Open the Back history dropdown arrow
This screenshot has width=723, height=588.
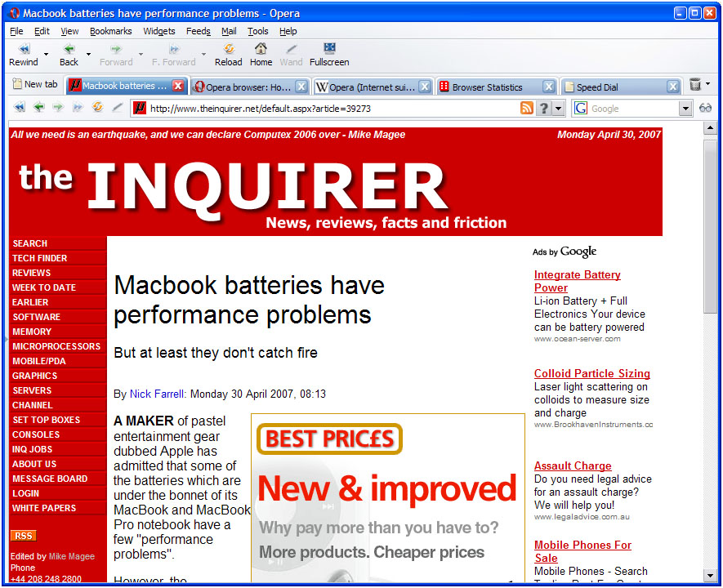[x=88, y=55]
